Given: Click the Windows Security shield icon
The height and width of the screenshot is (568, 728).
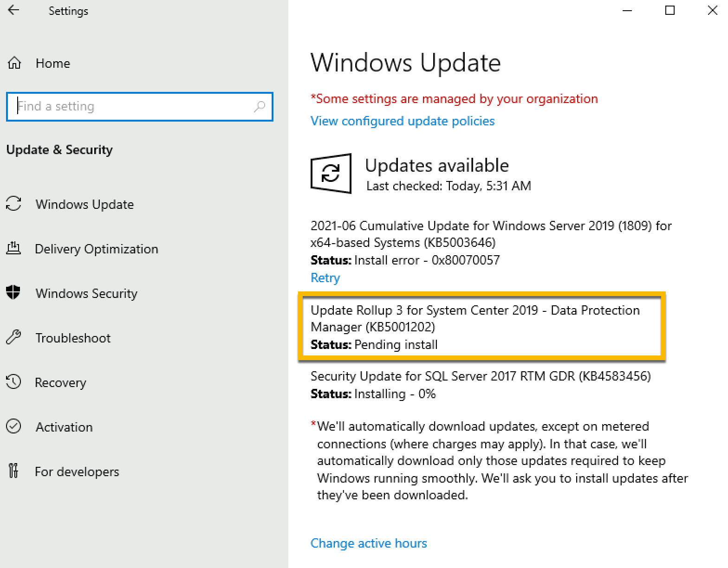Looking at the screenshot, I should point(13,292).
